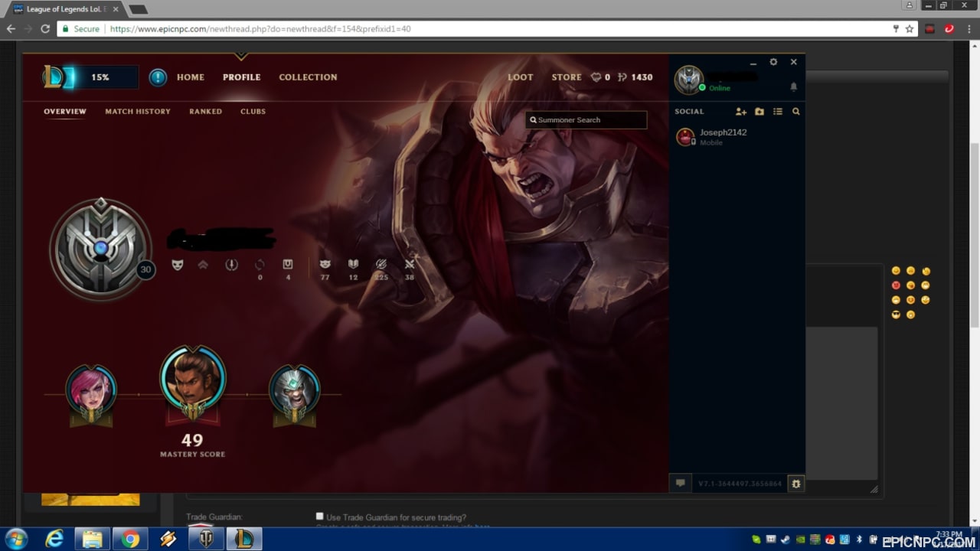The width and height of the screenshot is (980, 551).
Task: Click the Bluetooth system tray icon
Action: click(x=859, y=539)
